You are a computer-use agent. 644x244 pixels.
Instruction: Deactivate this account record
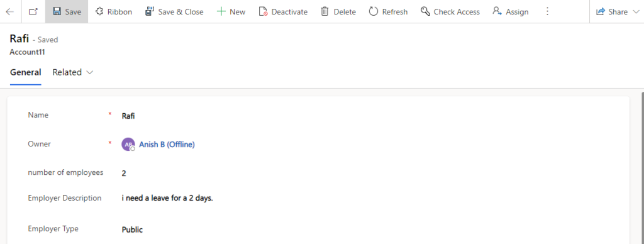283,11
